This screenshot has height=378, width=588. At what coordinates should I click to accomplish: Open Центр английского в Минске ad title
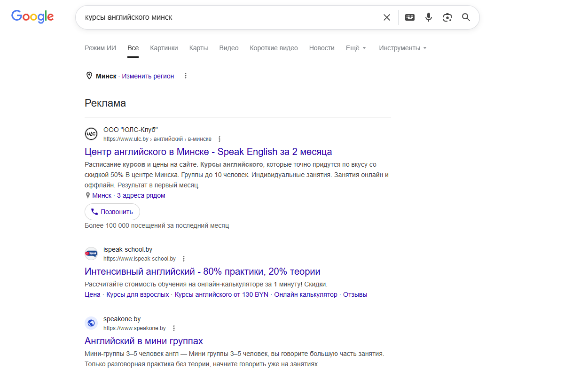208,152
